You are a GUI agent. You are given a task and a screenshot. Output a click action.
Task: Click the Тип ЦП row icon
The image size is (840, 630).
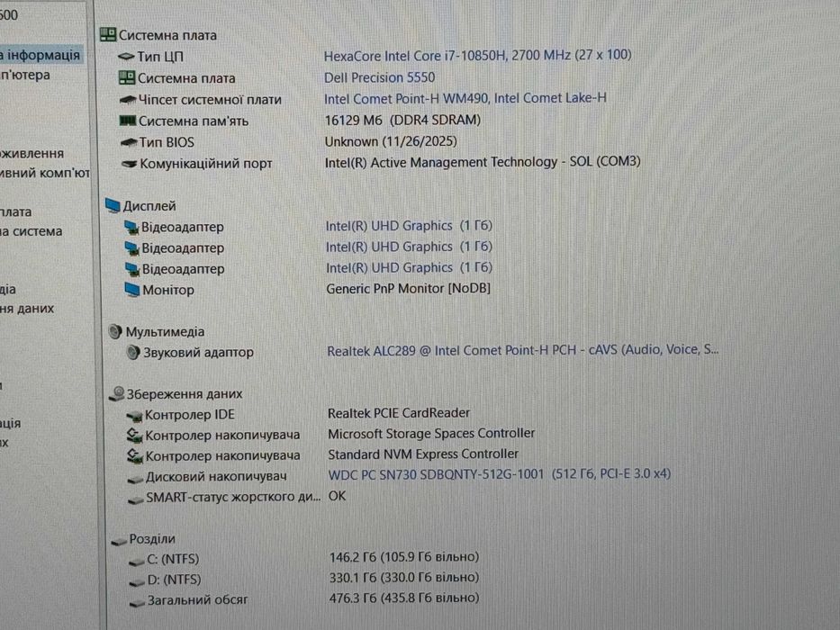pyautogui.click(x=126, y=56)
